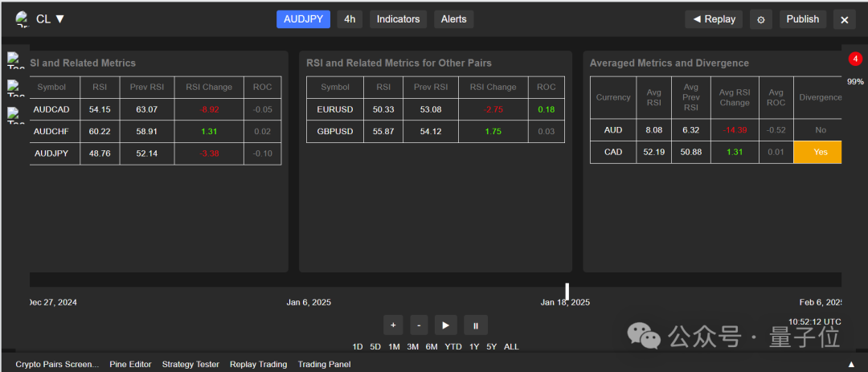Pause the replay playback
Viewport: 868px width, 372px height.
coord(475,325)
